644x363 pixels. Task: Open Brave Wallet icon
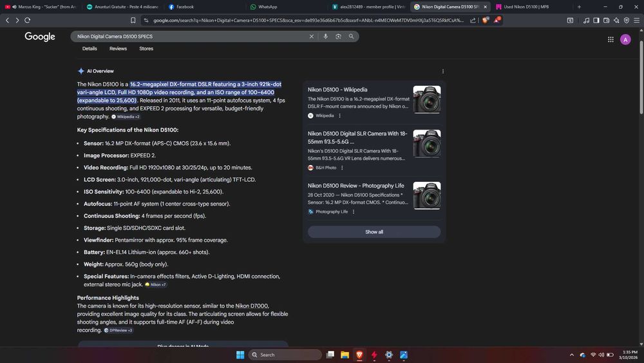click(x=606, y=20)
